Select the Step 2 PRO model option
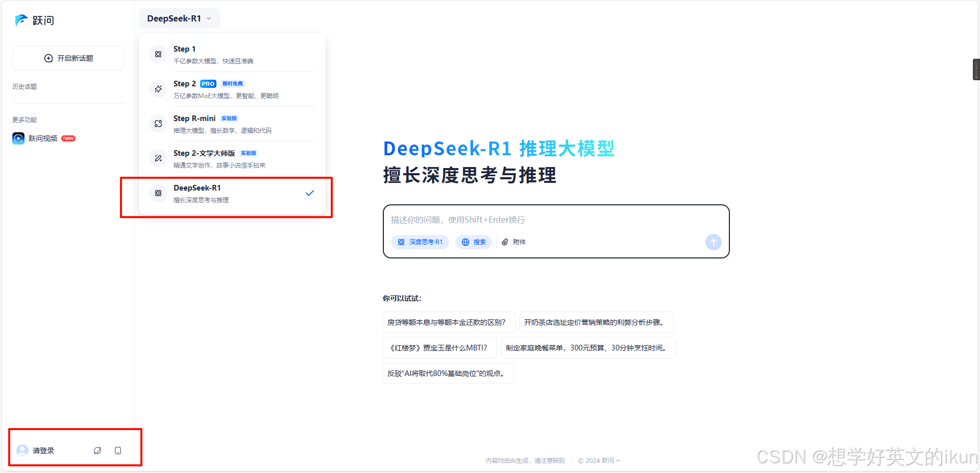Image resolution: width=980 pixels, height=473 pixels. pos(232,89)
